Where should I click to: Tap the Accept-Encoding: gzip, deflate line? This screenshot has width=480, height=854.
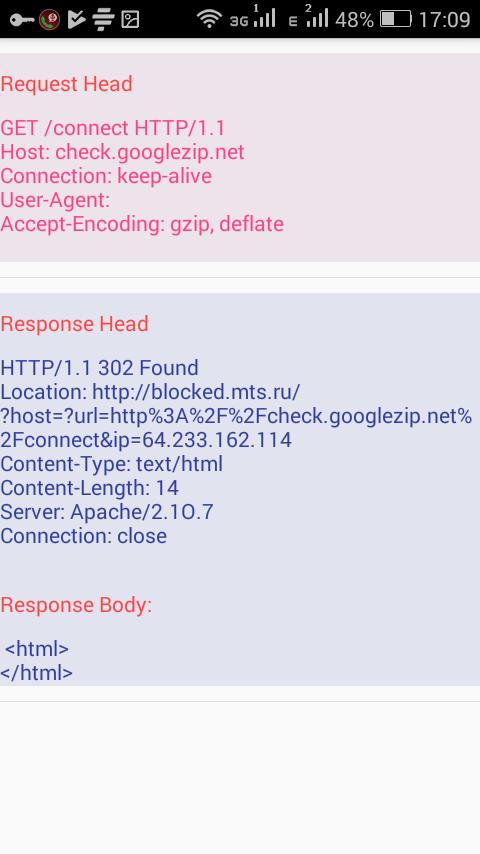(142, 224)
